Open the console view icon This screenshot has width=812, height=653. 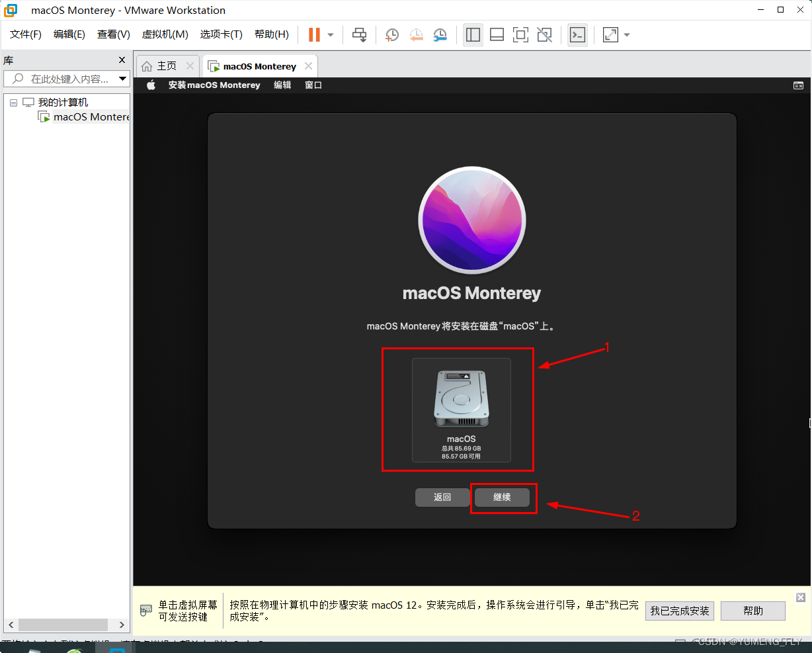pos(577,35)
